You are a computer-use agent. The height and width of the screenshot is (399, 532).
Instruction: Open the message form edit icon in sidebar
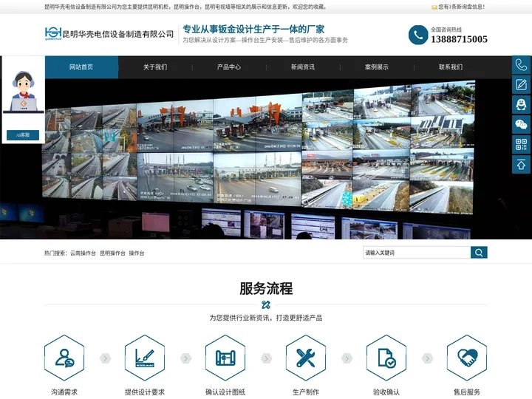[x=522, y=85]
